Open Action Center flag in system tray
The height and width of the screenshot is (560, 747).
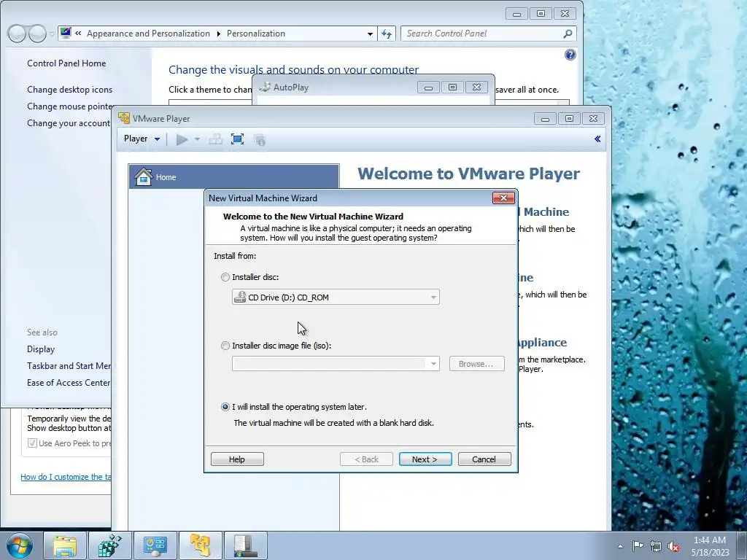tap(638, 546)
